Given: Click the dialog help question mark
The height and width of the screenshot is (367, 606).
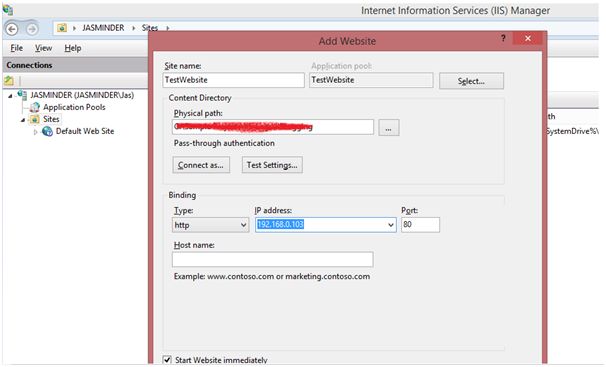Looking at the screenshot, I should (x=503, y=38).
